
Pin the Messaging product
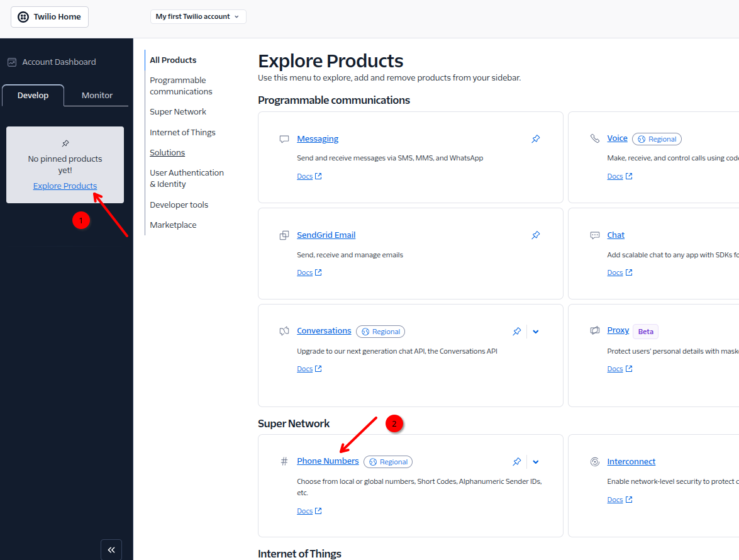535,138
